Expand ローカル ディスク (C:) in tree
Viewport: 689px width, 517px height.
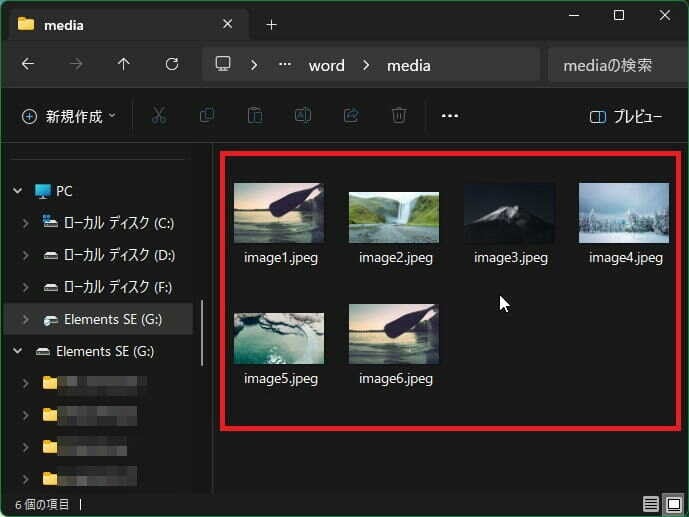click(x=25, y=223)
